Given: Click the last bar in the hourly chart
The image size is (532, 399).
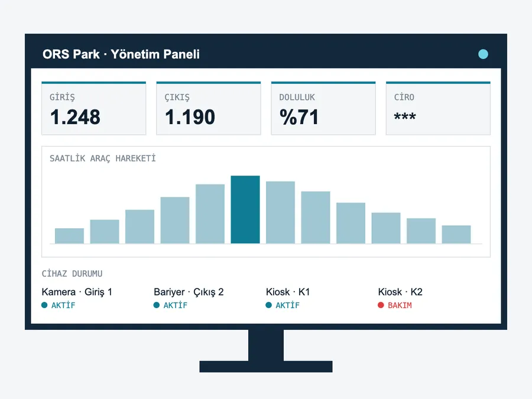Looking at the screenshot, I should click(456, 235).
